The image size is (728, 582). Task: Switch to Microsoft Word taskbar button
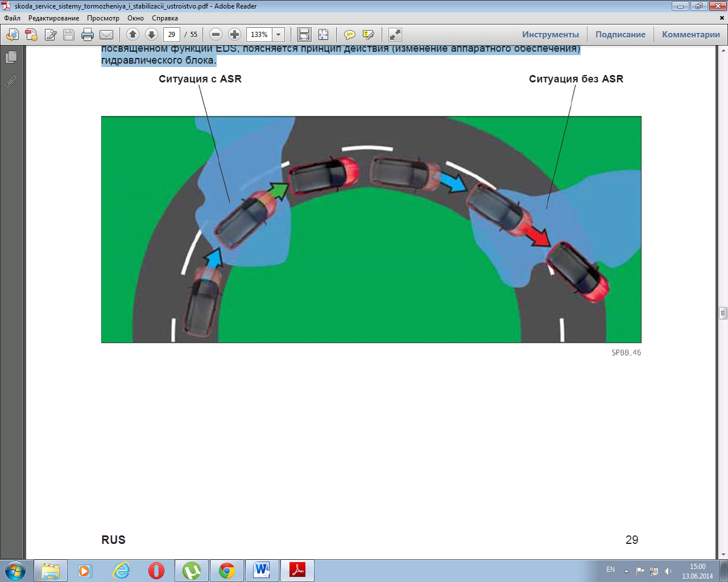click(x=262, y=571)
